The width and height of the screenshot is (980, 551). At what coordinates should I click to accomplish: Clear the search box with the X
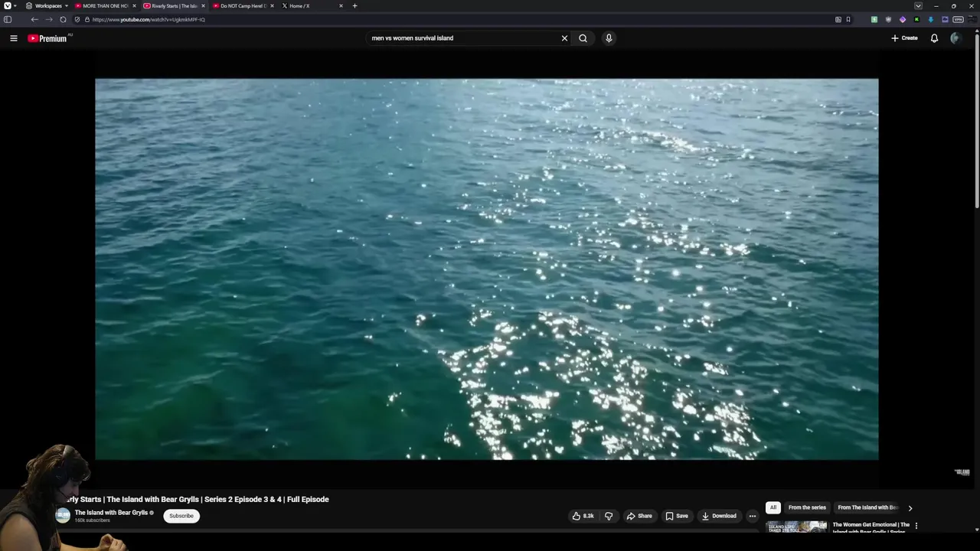point(565,38)
